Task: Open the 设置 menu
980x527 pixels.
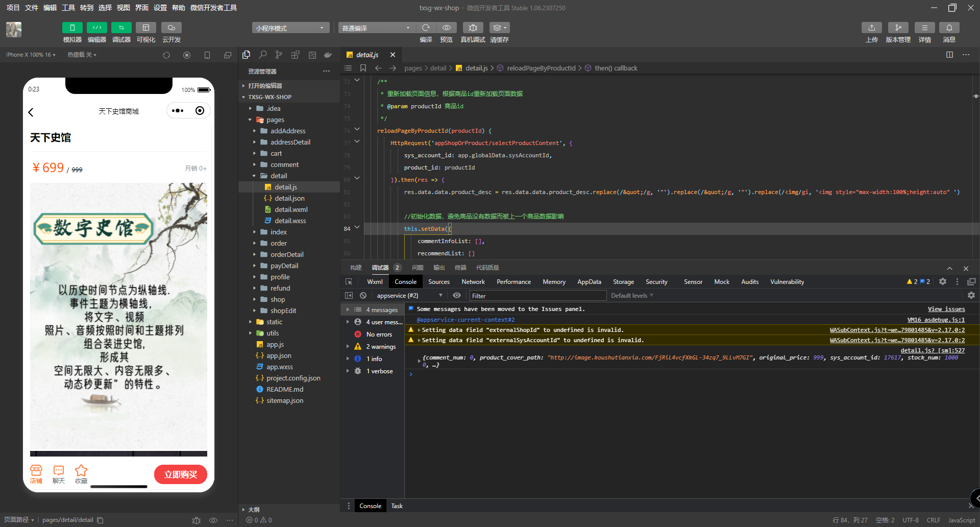Action: point(160,8)
